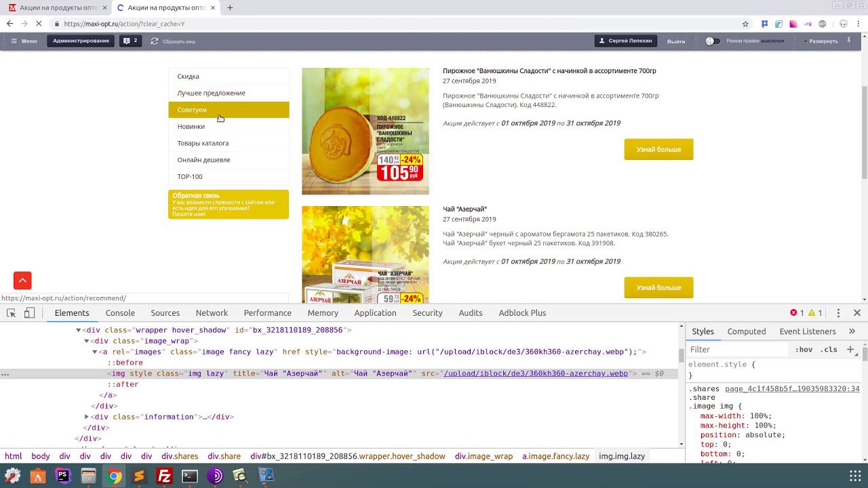Collapse the div wrapper hover_shadow node
The width and height of the screenshot is (868, 488).
click(x=79, y=330)
